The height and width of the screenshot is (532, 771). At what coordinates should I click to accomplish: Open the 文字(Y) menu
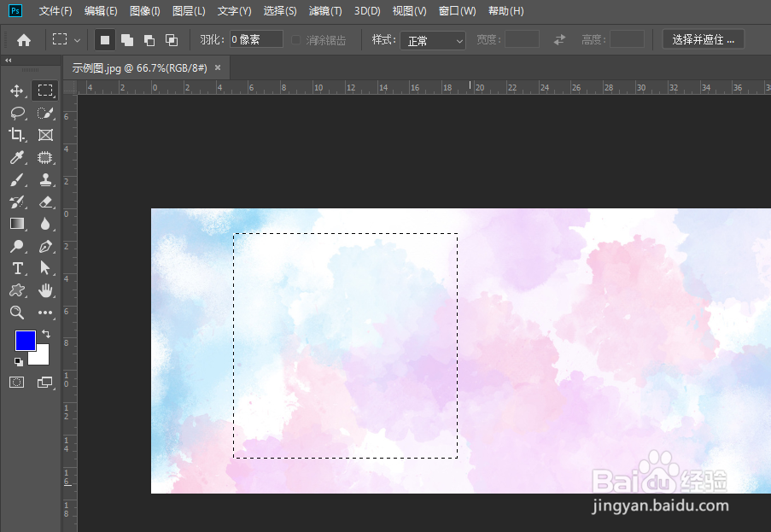point(235,11)
